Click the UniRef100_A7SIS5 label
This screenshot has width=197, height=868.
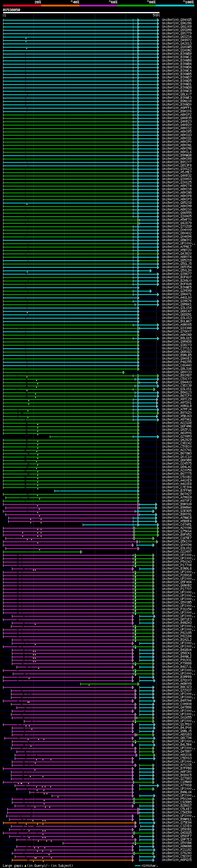(x=177, y=765)
